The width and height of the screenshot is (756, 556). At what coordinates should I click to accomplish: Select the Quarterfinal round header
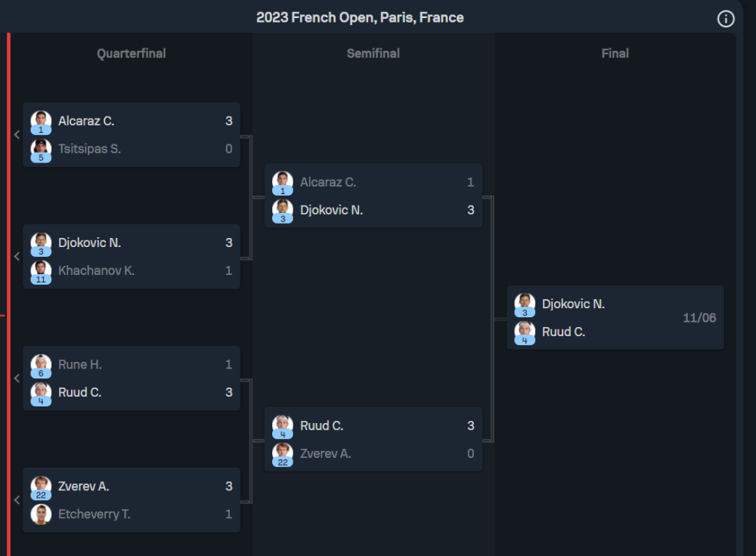tap(132, 54)
